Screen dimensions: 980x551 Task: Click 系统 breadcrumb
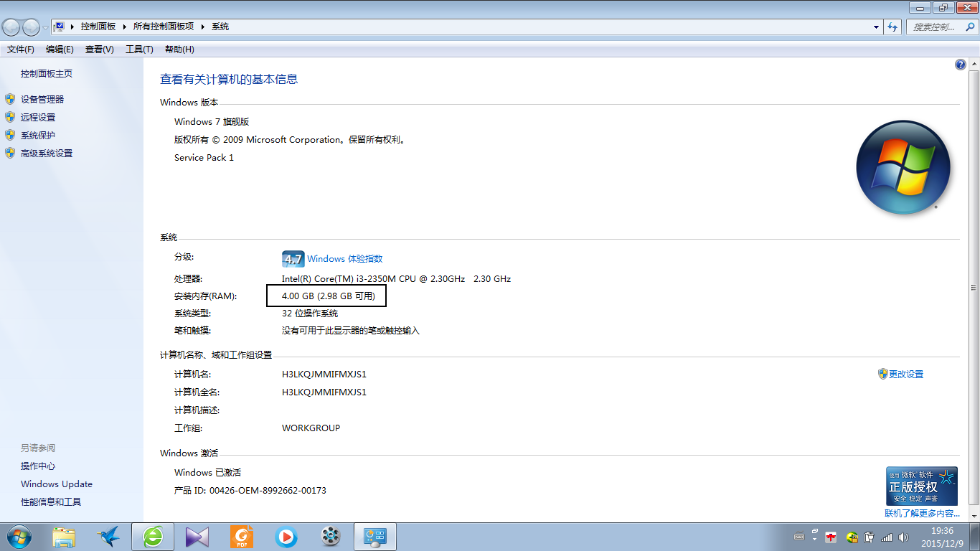pos(220,26)
